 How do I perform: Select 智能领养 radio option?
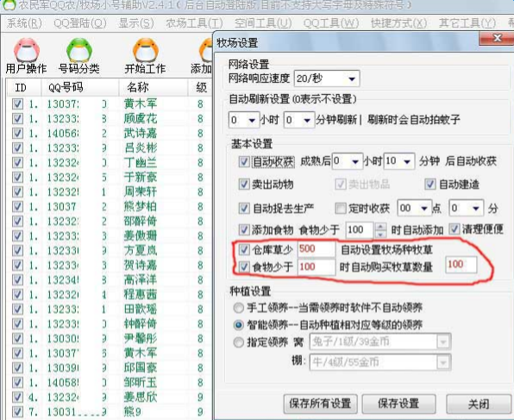pyautogui.click(x=238, y=325)
